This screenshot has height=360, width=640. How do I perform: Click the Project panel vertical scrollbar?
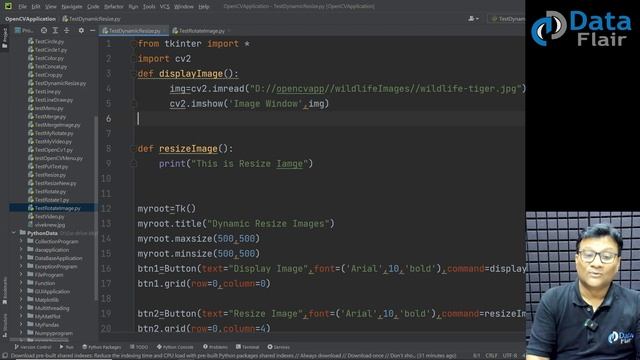[x=96, y=208]
